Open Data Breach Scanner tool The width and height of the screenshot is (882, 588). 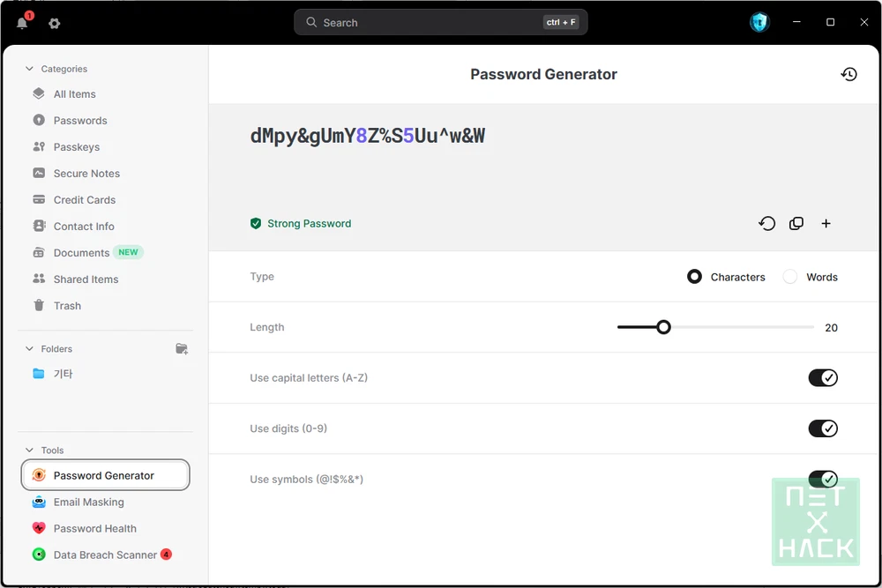(104, 555)
